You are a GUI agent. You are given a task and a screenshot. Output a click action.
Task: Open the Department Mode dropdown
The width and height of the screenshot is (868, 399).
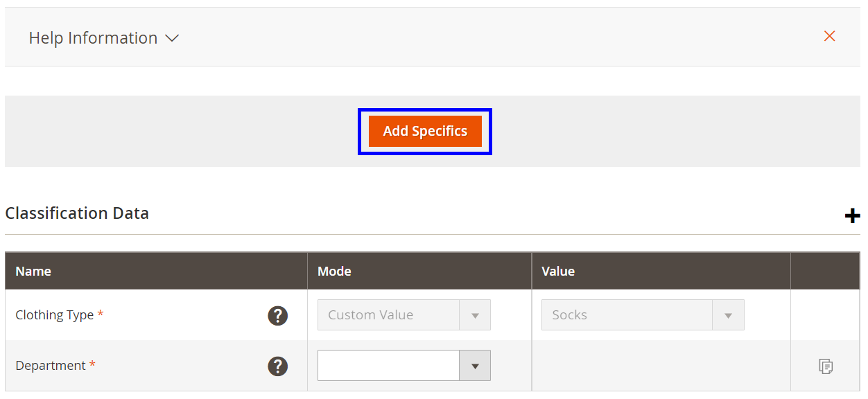click(x=404, y=365)
